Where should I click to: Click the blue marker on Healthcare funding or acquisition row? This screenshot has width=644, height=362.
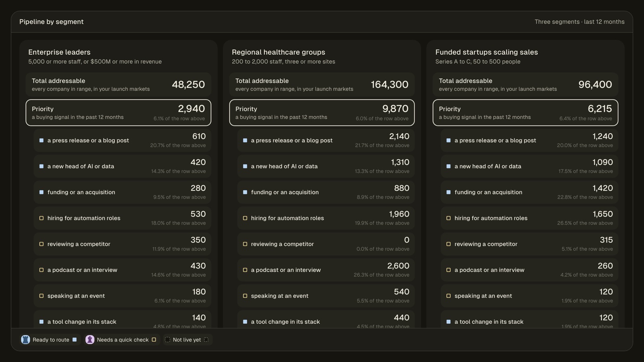tap(245, 192)
